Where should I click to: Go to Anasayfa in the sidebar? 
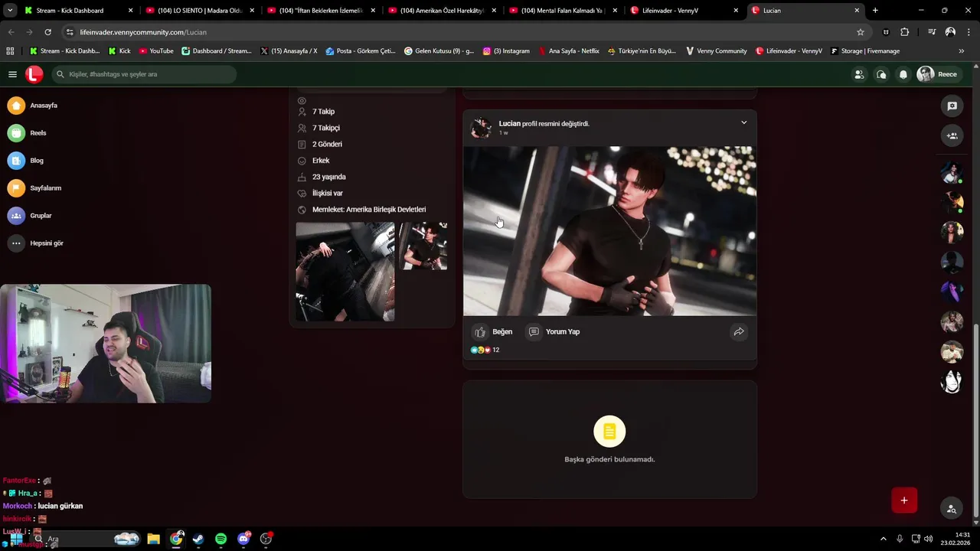pyautogui.click(x=33, y=106)
